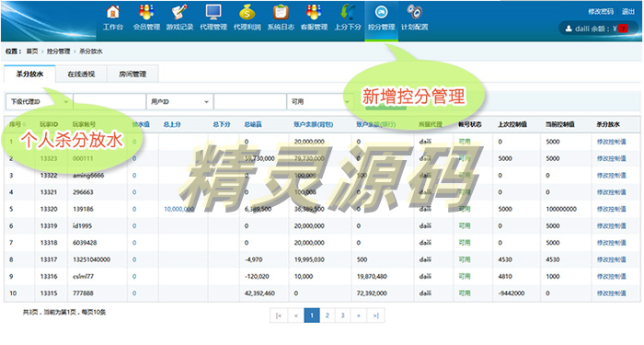
Task: Click the 退出 logout link
Action: 628,11
